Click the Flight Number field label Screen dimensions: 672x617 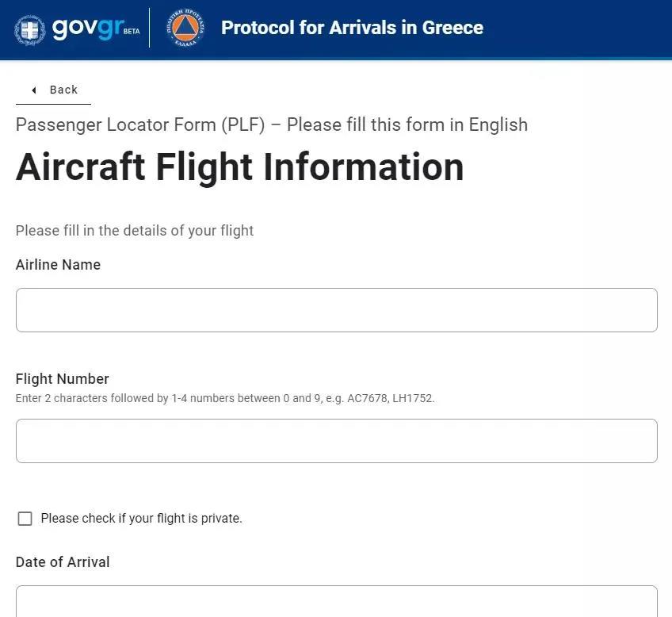point(62,379)
